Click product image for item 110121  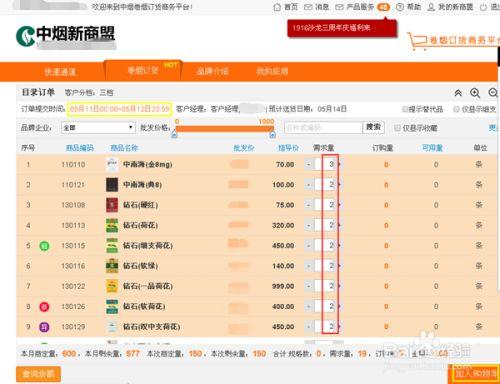[x=112, y=185]
